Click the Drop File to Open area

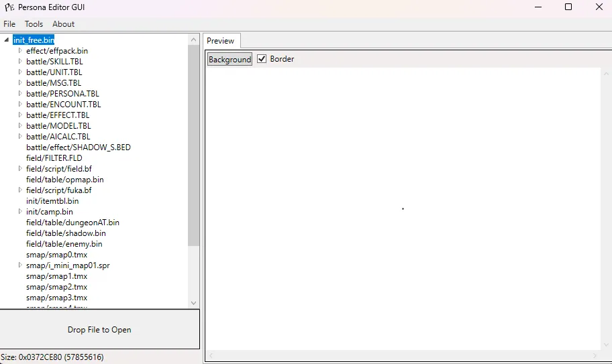tap(99, 329)
